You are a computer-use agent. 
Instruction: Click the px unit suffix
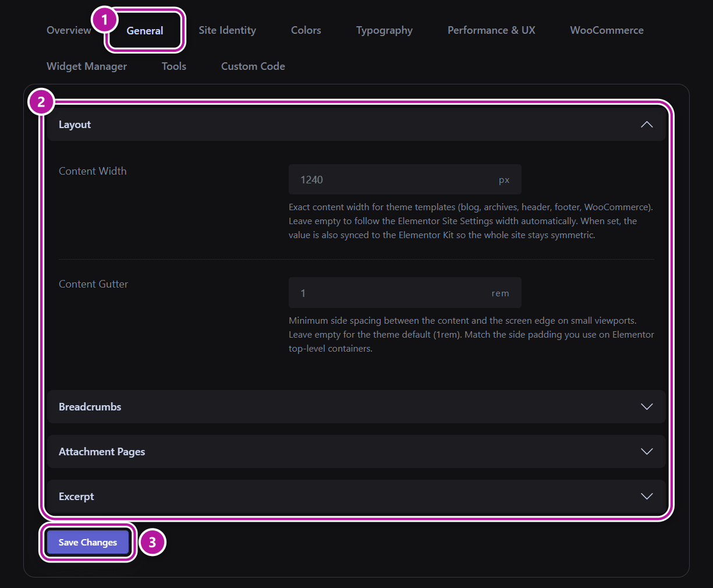click(x=504, y=180)
